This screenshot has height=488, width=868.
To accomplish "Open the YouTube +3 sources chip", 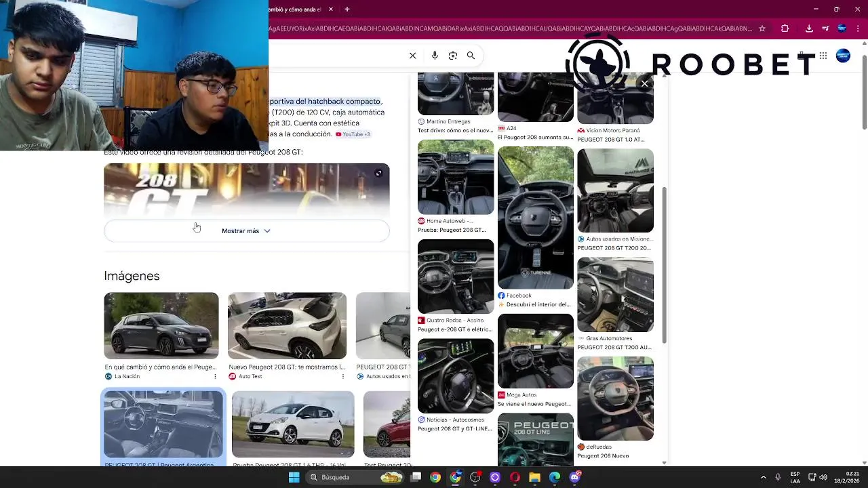I will 353,134.
